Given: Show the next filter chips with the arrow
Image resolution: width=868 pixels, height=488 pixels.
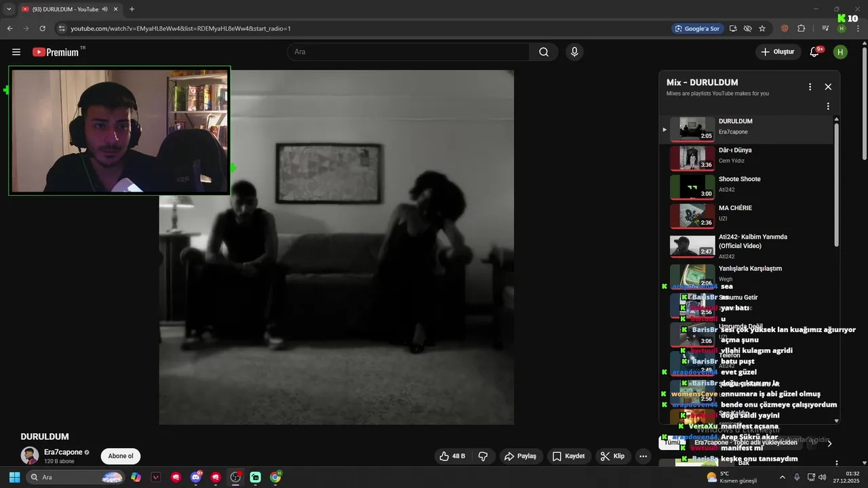Looking at the screenshot, I should (x=829, y=443).
